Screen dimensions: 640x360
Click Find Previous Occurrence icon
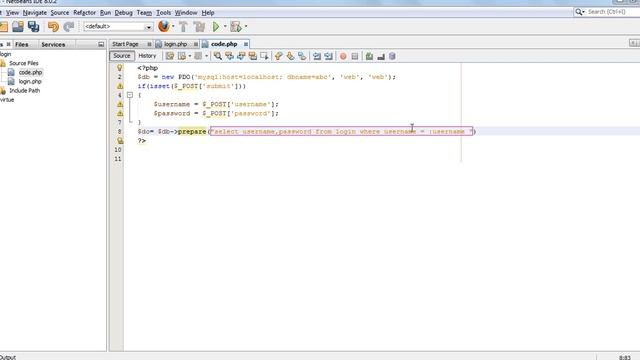(229, 56)
